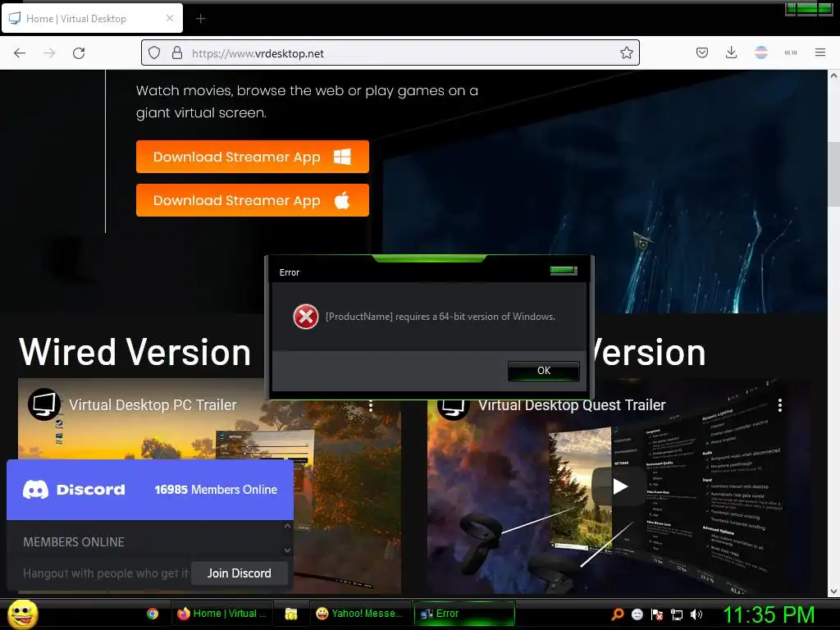Click the page vertical scrollbar thumb
The image size is (840, 630).
pos(833,174)
